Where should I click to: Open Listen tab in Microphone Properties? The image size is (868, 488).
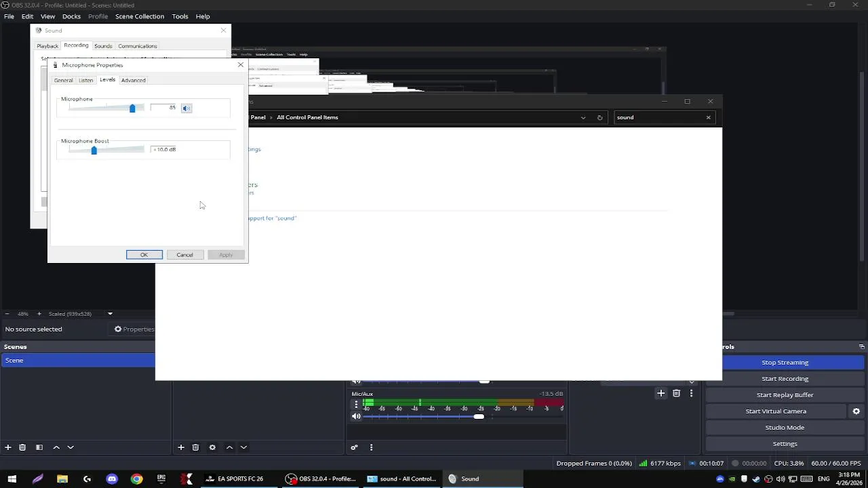tap(85, 80)
